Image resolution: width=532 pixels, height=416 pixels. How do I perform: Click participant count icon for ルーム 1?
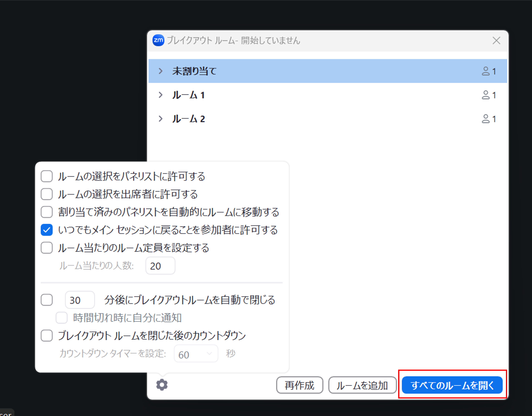coord(485,95)
